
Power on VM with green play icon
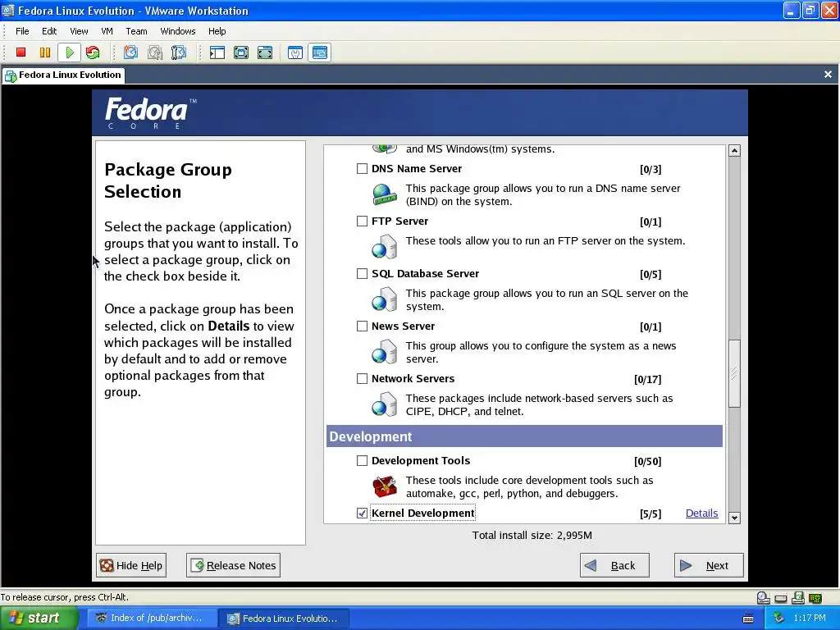tap(69, 52)
